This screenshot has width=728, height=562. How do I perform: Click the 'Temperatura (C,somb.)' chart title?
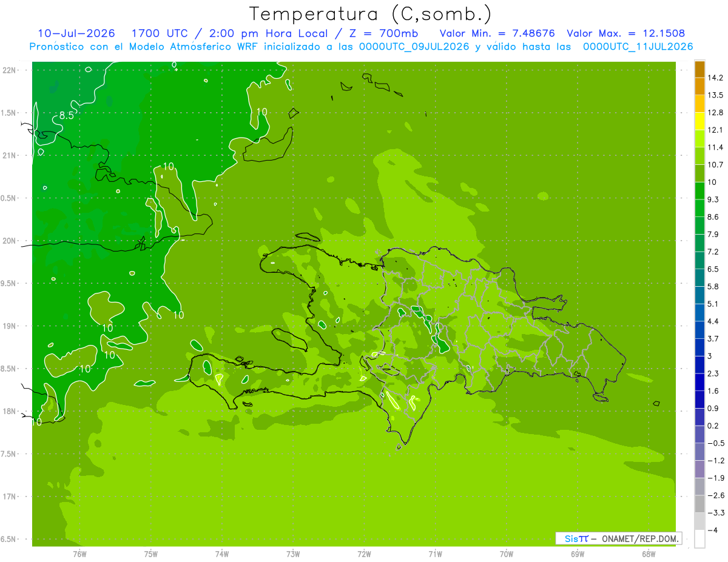coord(369,14)
